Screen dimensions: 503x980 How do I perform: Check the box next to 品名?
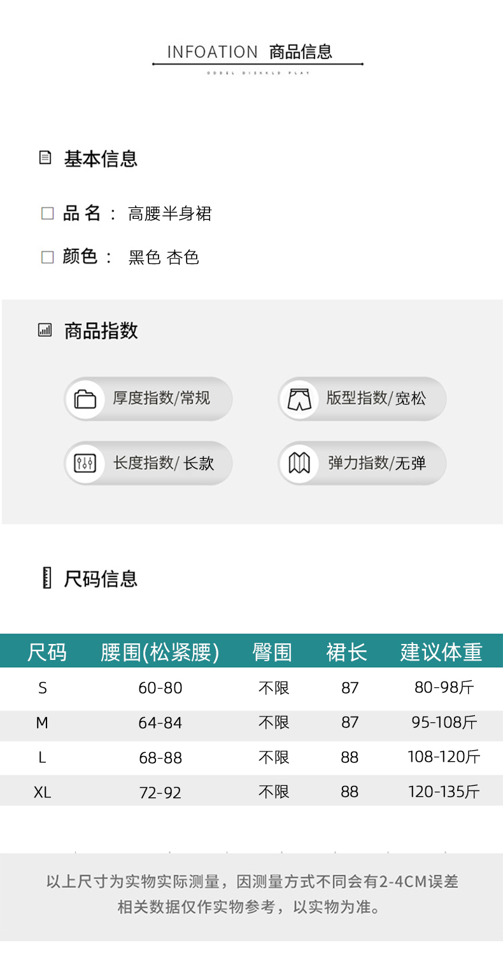(x=48, y=213)
